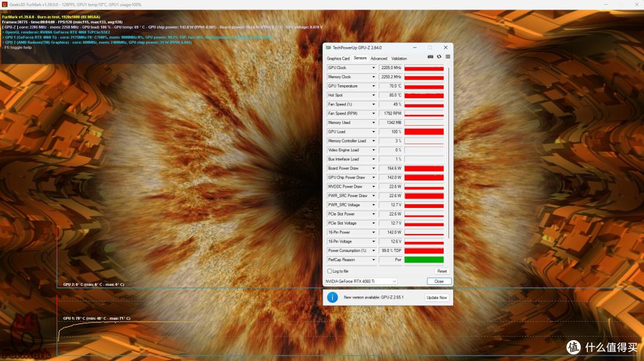The width and height of the screenshot is (644, 361).
Task: Click the FurMark title bar icon
Action: tap(5, 5)
